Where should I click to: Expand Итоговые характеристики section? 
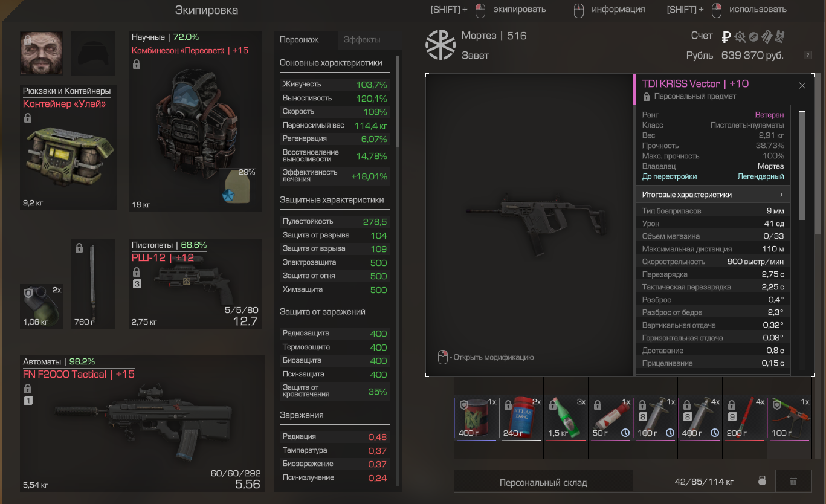click(712, 195)
